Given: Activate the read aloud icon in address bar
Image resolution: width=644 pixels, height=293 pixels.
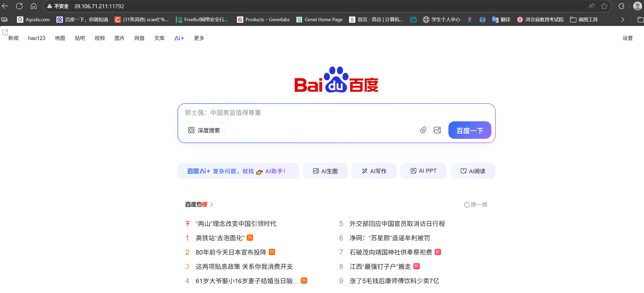Looking at the screenshot, I should coord(592,6).
